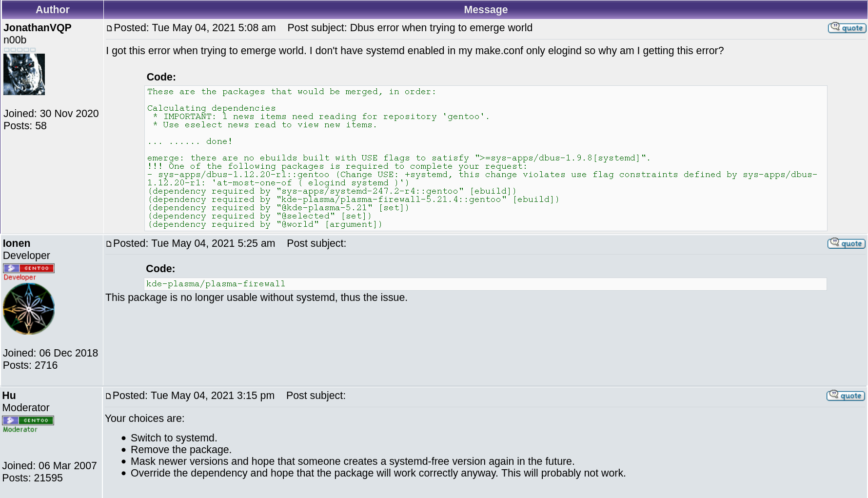Quote Hu's post listing choices
Screen dimensions: 868x498
coord(845,396)
